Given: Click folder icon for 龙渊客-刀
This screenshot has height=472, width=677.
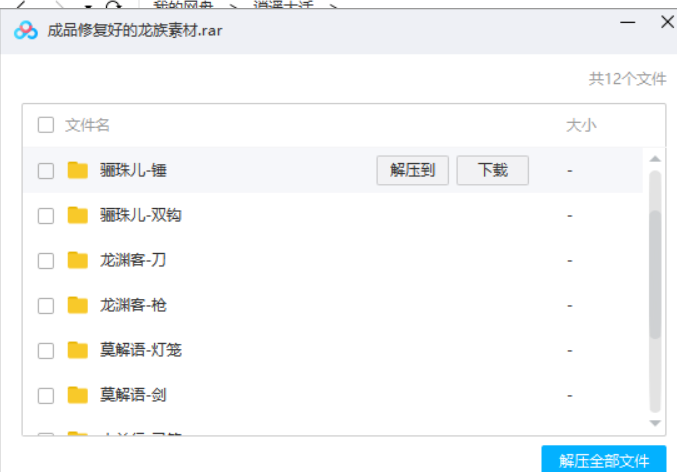Looking at the screenshot, I should [x=78, y=260].
